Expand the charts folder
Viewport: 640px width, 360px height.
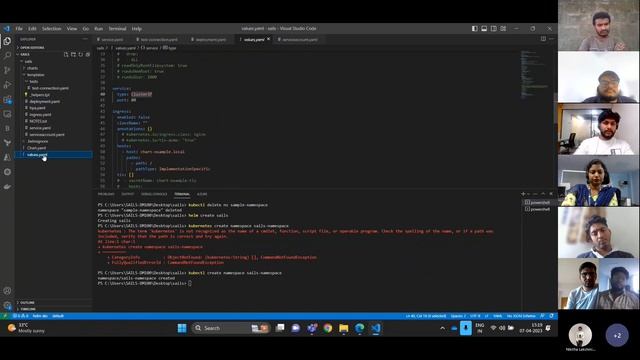pos(32,68)
